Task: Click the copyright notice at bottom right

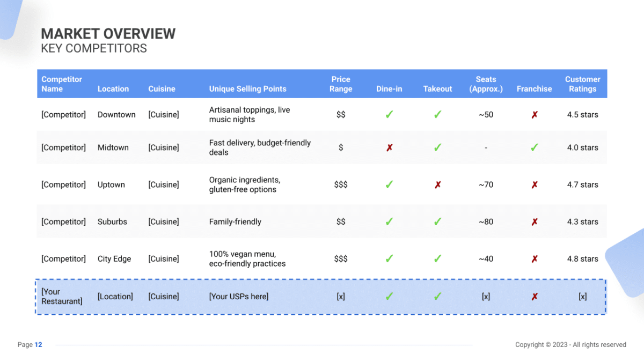Action: (570, 345)
